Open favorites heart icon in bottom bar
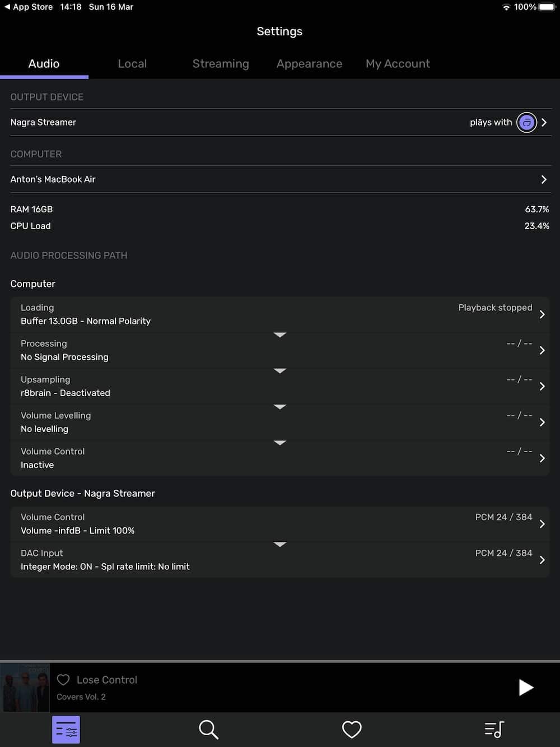560x747 pixels. tap(352, 730)
